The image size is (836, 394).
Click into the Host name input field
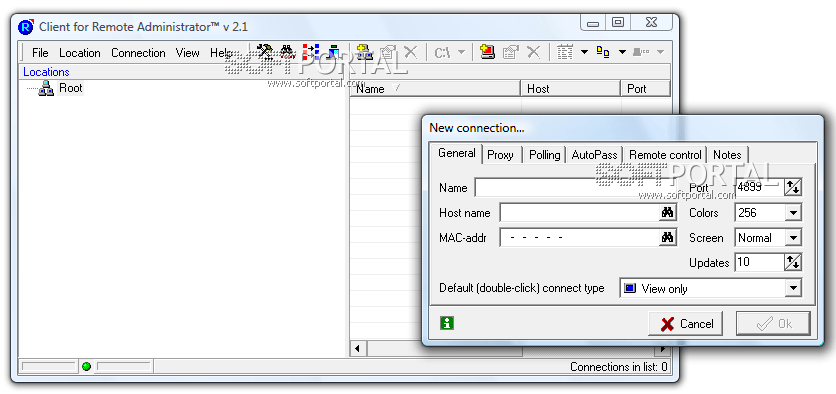(579, 213)
